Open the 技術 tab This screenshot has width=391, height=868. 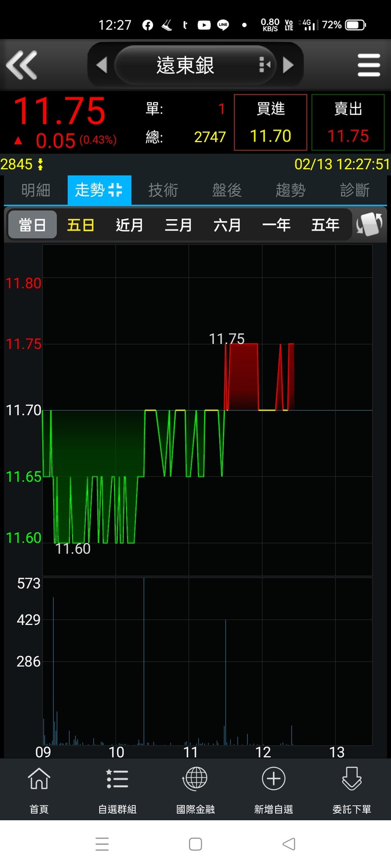[163, 190]
